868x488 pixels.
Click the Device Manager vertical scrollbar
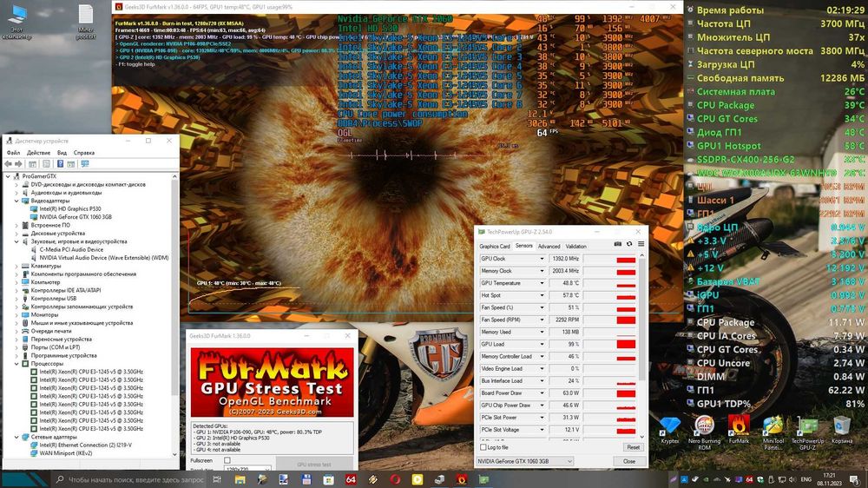coord(175,315)
